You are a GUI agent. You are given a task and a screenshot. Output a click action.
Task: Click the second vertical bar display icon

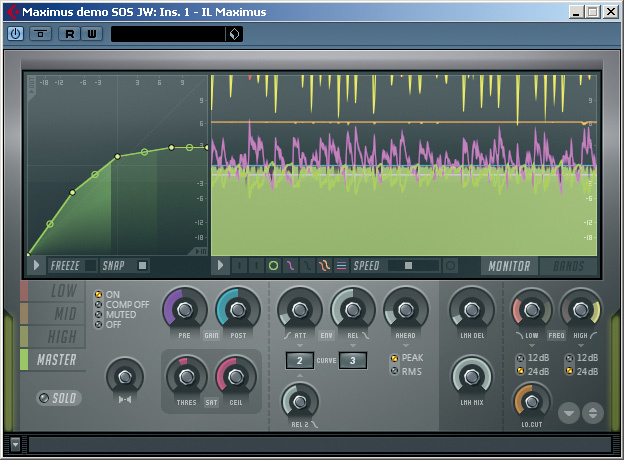click(256, 265)
